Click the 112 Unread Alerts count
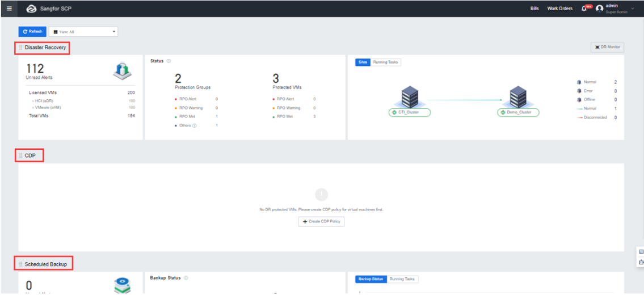This screenshot has width=644, height=295. point(35,68)
